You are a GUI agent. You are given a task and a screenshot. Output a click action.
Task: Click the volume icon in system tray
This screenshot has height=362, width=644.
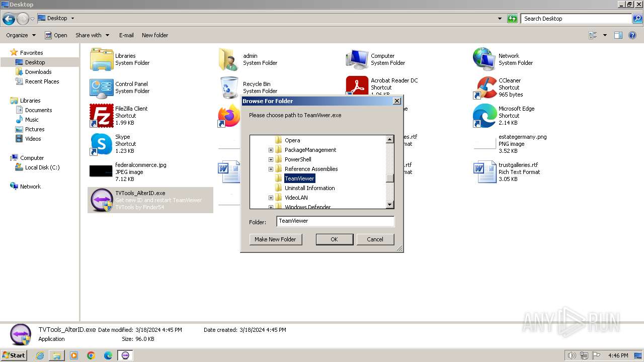pos(572,355)
